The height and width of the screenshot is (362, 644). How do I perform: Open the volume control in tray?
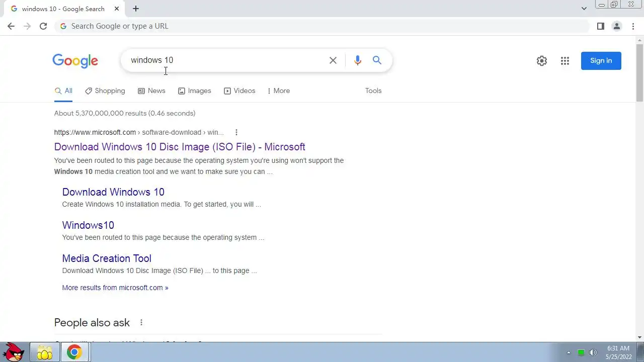[593, 352]
